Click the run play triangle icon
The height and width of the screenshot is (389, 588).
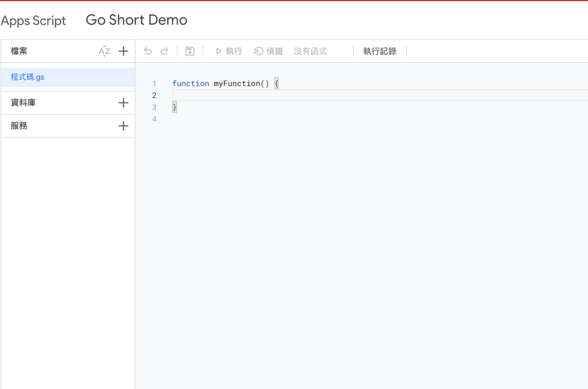pyautogui.click(x=218, y=51)
